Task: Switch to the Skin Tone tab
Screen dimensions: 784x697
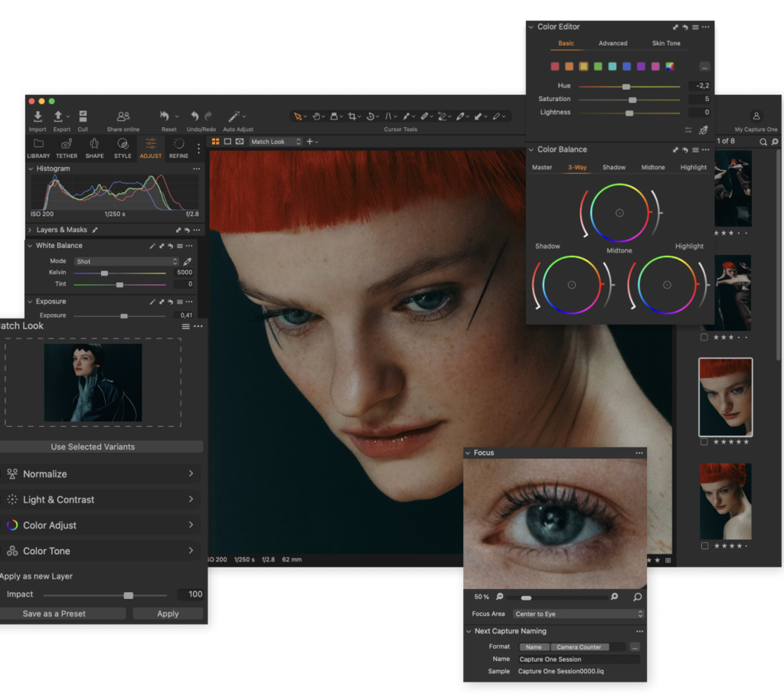Action: (665, 44)
